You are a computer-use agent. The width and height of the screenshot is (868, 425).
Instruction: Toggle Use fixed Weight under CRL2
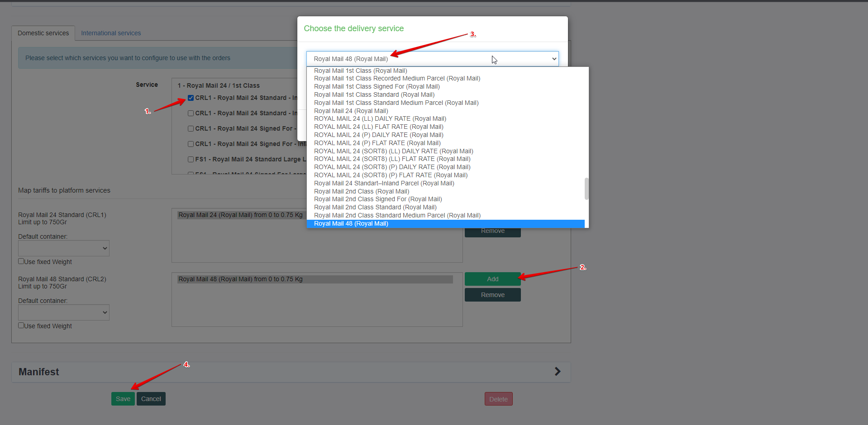21,326
